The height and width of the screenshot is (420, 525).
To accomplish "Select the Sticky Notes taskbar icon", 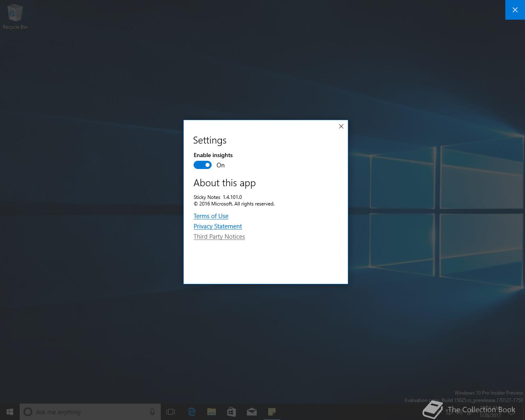I will coord(272,412).
